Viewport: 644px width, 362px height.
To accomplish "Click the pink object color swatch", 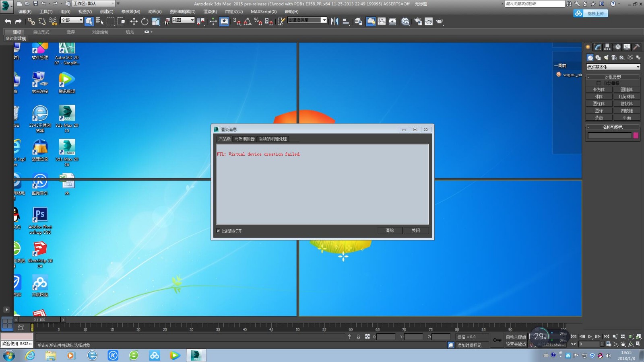I will pos(636,136).
